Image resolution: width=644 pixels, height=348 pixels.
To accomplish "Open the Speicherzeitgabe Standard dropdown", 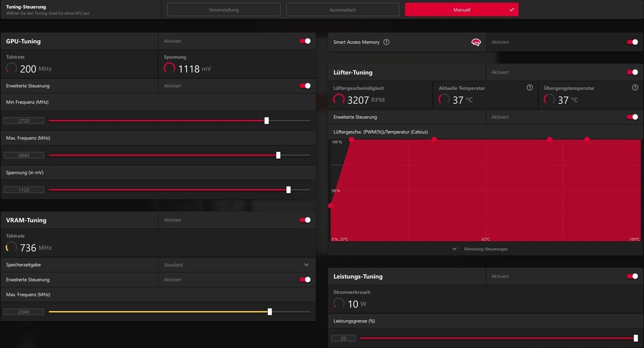I will pos(237,265).
